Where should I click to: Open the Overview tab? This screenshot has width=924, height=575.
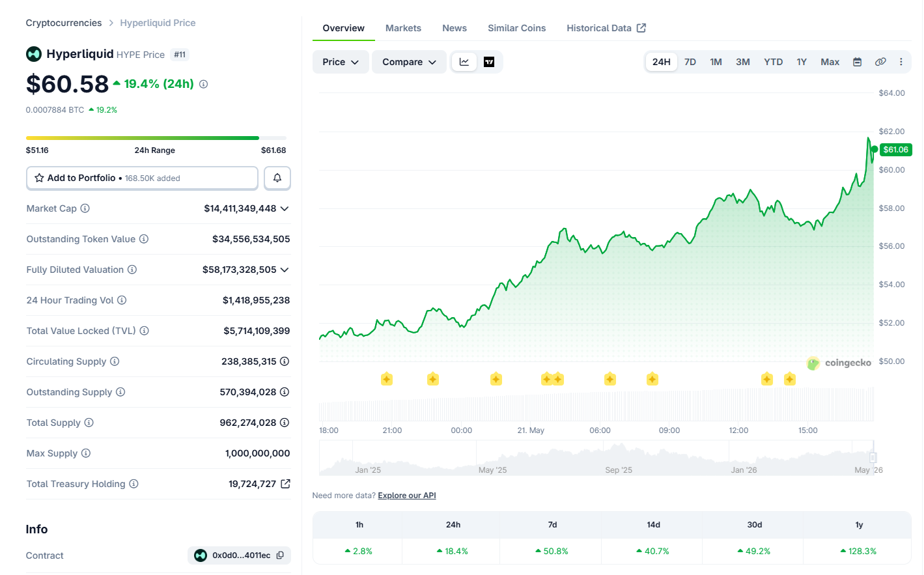(343, 28)
